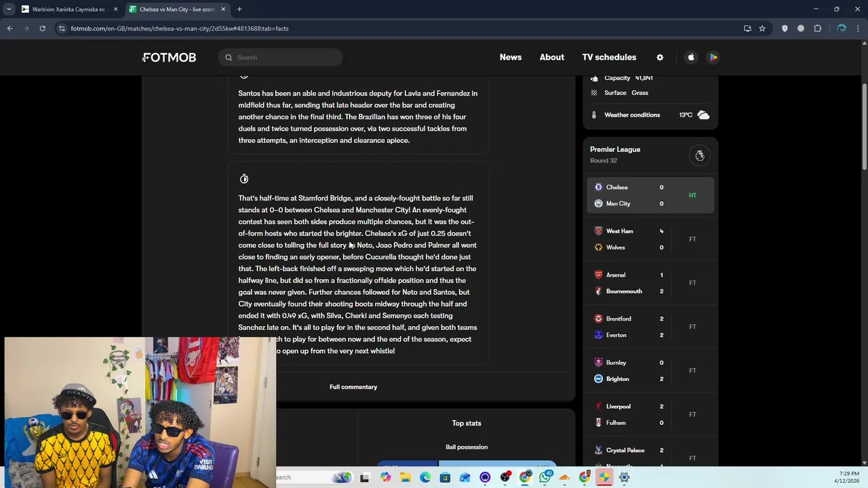868x488 pixels.
Task: Click the Everton club crest
Action: (598, 335)
